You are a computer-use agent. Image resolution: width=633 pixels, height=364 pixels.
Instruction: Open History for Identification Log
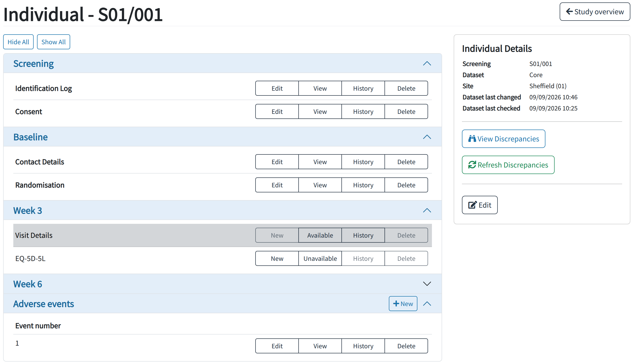363,88
